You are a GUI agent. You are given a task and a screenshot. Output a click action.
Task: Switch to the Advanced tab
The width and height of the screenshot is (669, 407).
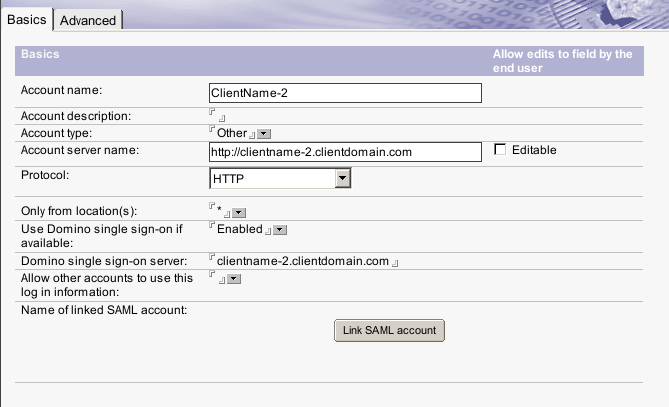point(88,20)
